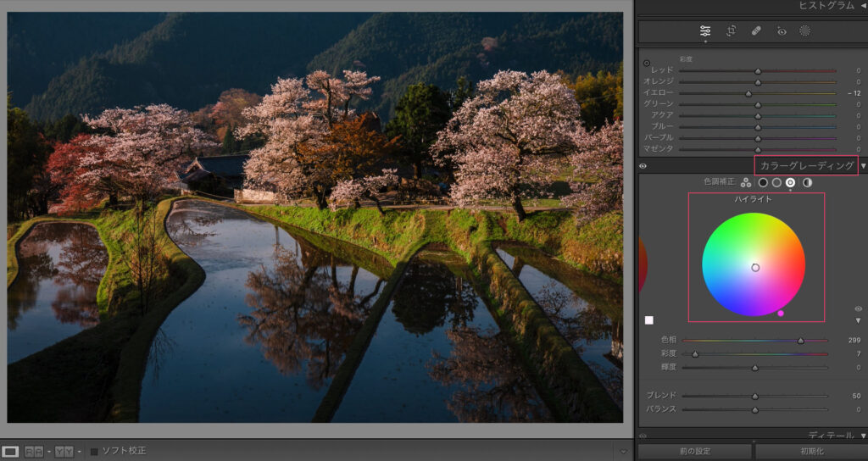Select the Crop overlay tool
Screen dimensions: 868x461
731,31
